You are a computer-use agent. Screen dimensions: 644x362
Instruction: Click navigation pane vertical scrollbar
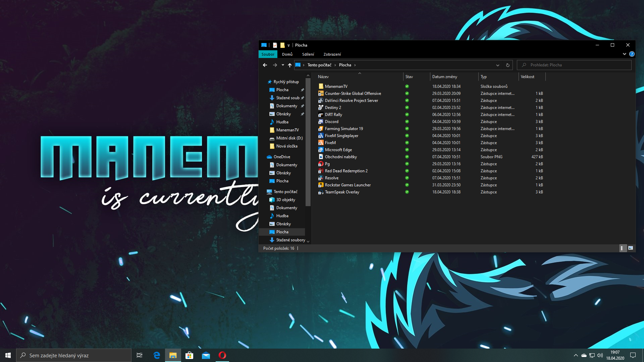(308, 141)
